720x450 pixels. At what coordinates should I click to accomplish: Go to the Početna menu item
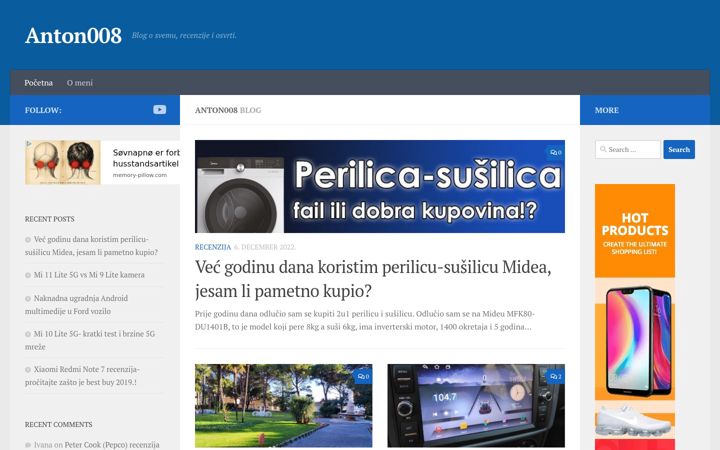39,83
